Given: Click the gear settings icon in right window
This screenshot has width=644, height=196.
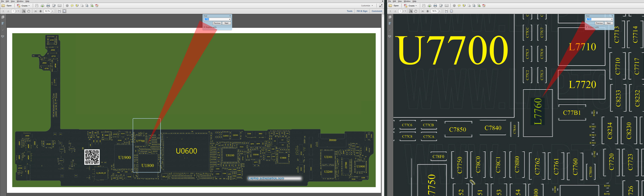Looking at the screenshot, I should click(x=454, y=6).
